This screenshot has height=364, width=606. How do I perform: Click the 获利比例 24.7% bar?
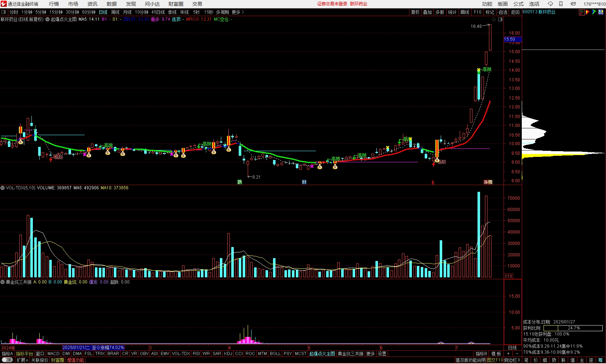[x=573, y=328]
